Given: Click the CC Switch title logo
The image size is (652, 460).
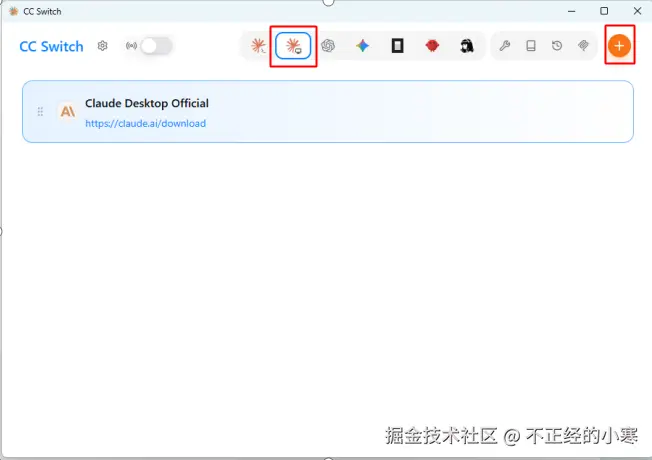Looking at the screenshot, I should point(51,46).
